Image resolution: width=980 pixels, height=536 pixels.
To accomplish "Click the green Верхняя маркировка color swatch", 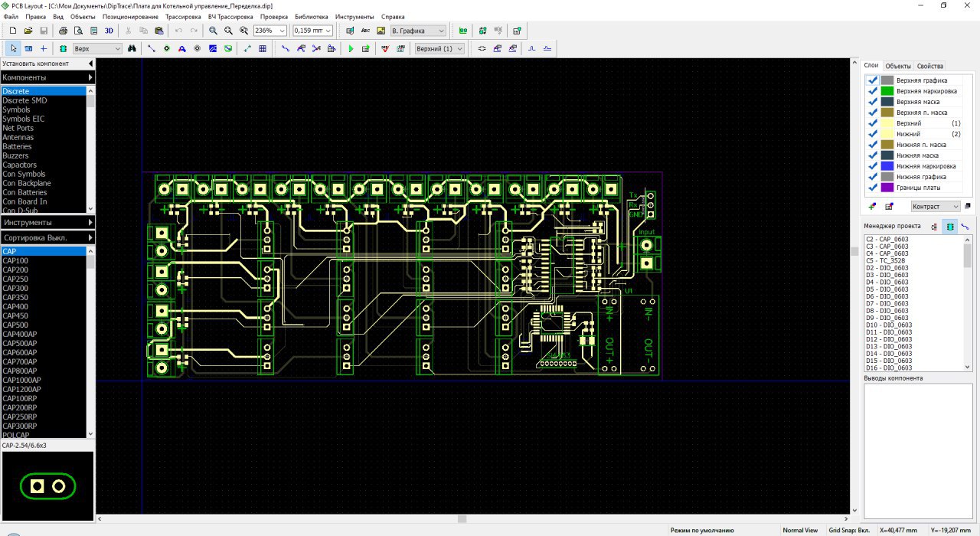I will [x=887, y=90].
